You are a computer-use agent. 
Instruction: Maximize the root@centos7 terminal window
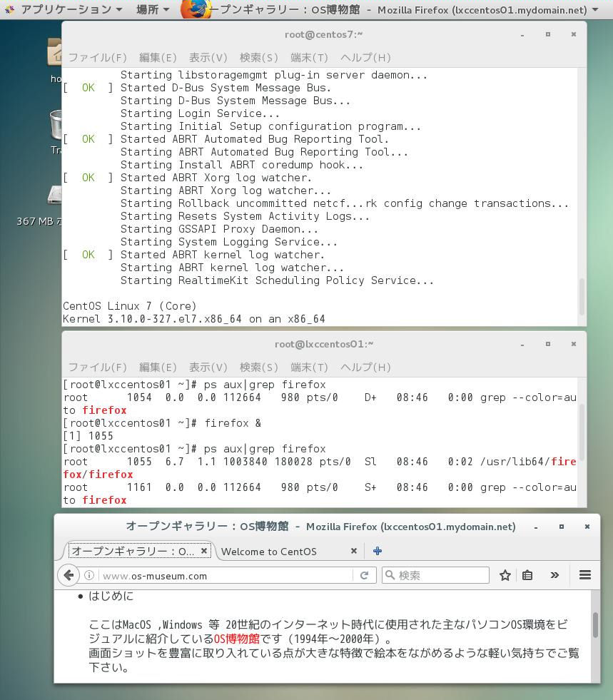coord(548,34)
